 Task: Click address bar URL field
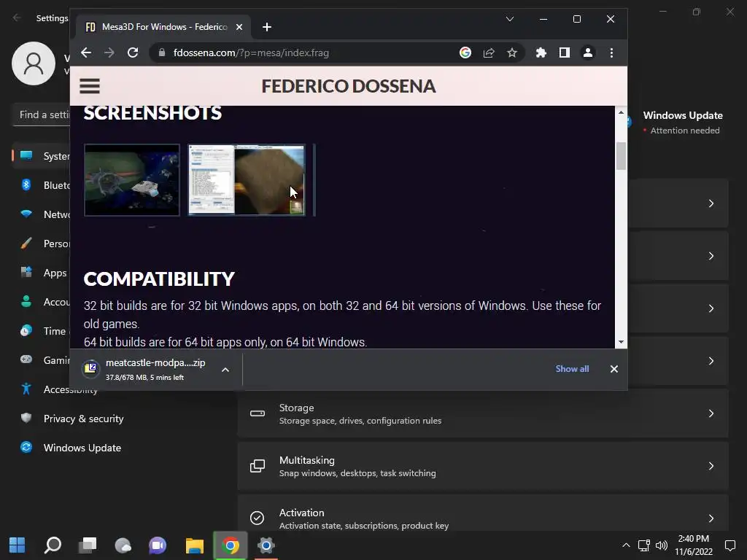coord(305,52)
